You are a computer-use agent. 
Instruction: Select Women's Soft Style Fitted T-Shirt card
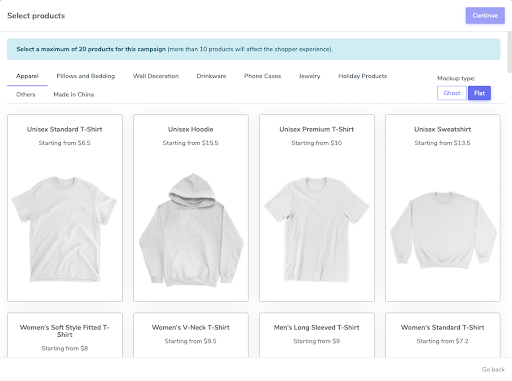[x=65, y=335]
